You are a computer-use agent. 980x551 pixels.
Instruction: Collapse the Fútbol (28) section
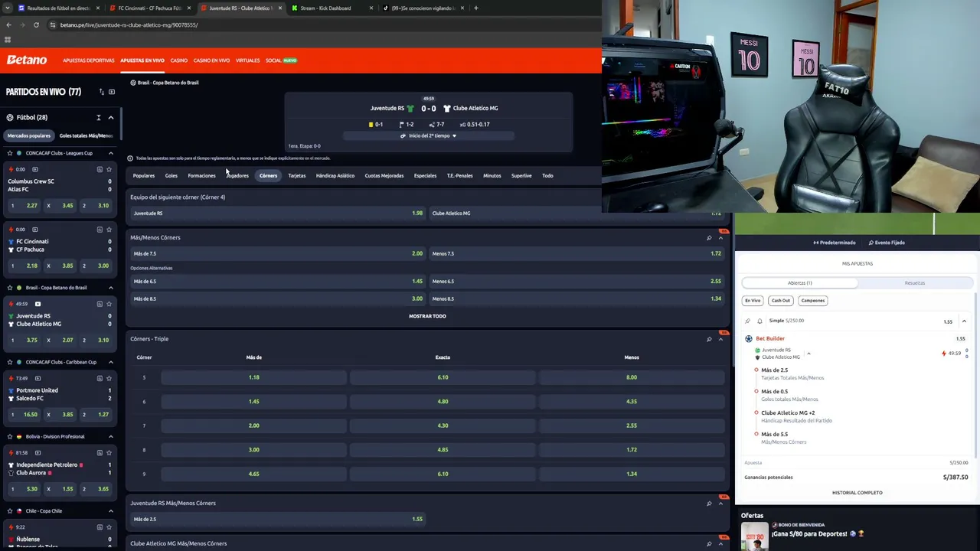click(111, 118)
